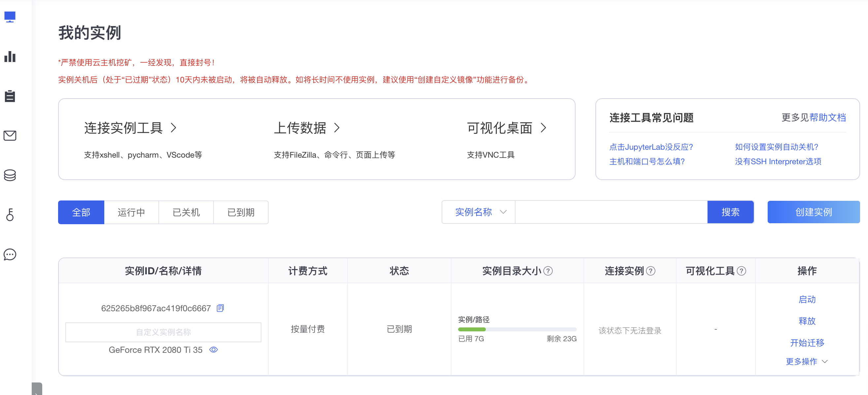Toggle the eye icon beside GeForce RTX 2080 Ti
This screenshot has width=868, height=395.
[x=214, y=349]
